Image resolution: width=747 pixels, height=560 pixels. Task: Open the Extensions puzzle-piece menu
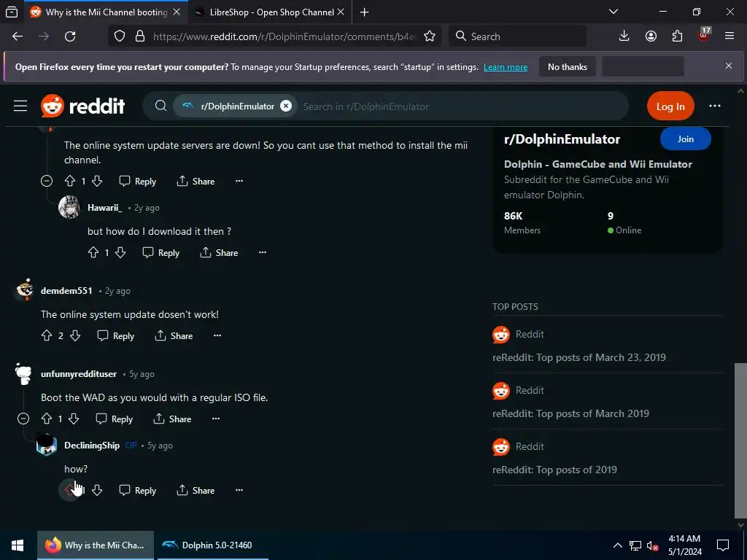click(x=677, y=36)
